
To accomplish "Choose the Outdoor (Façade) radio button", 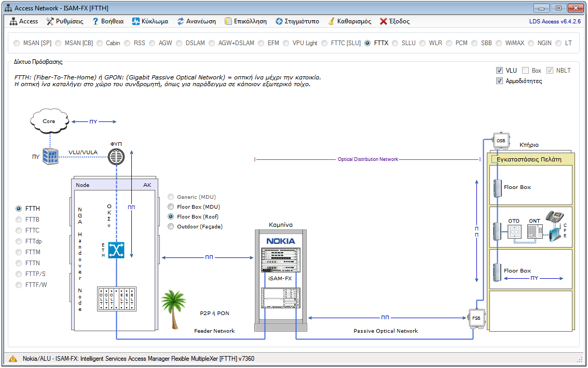I will (171, 226).
